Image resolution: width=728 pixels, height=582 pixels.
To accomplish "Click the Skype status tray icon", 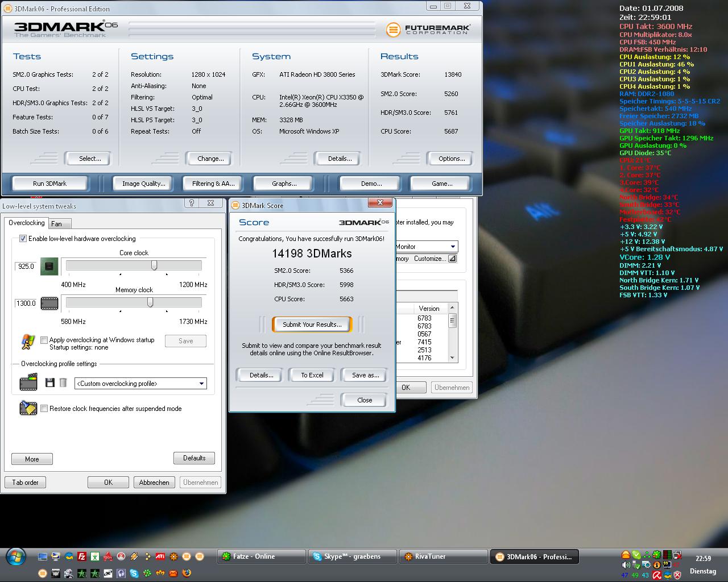I will [x=636, y=555].
